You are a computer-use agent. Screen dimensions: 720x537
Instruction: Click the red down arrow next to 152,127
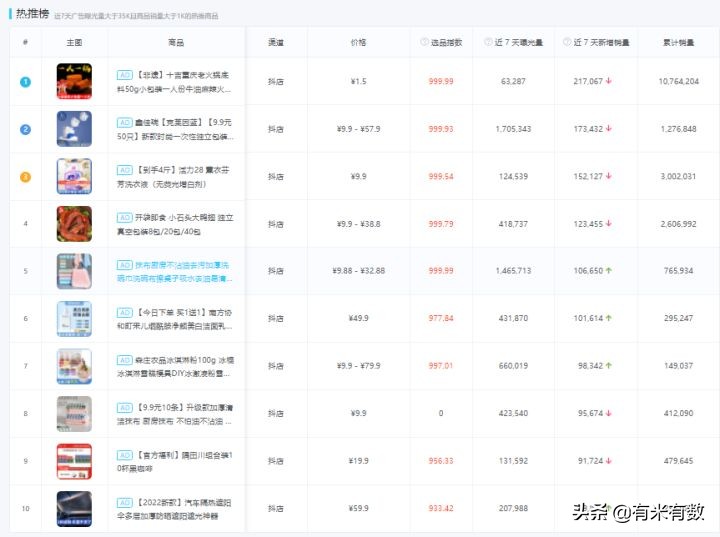pos(609,176)
